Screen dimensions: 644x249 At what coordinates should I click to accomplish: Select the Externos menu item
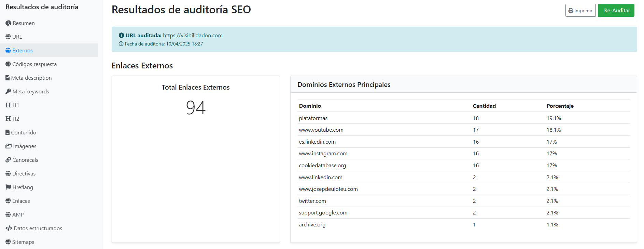pyautogui.click(x=49, y=50)
